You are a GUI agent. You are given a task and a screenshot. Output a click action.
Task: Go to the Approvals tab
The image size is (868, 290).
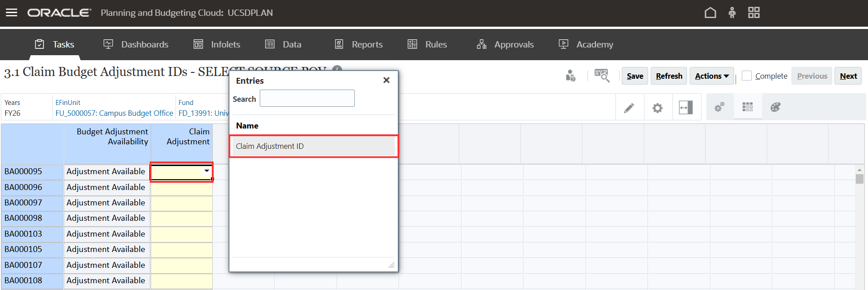505,44
